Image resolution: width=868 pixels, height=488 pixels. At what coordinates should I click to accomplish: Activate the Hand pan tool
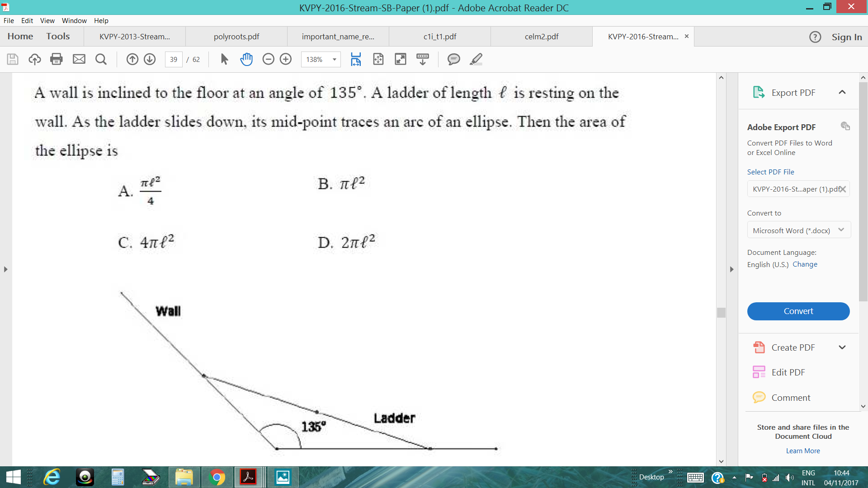point(246,59)
